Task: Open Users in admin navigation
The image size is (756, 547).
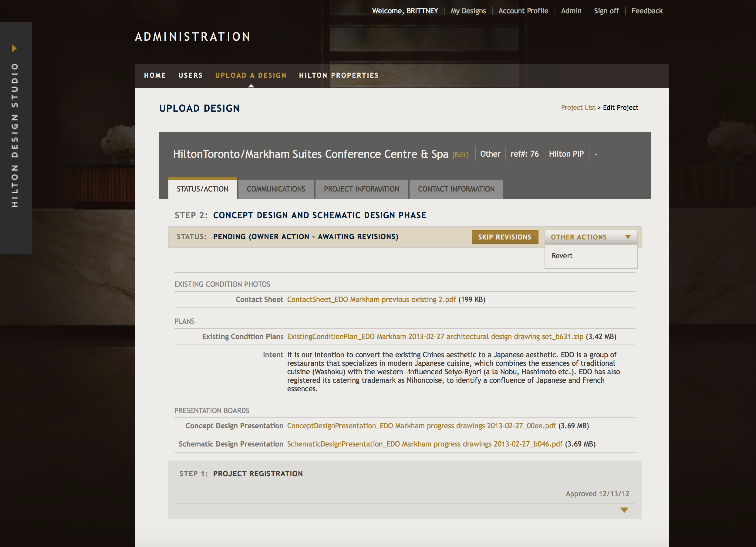Action: pos(190,75)
